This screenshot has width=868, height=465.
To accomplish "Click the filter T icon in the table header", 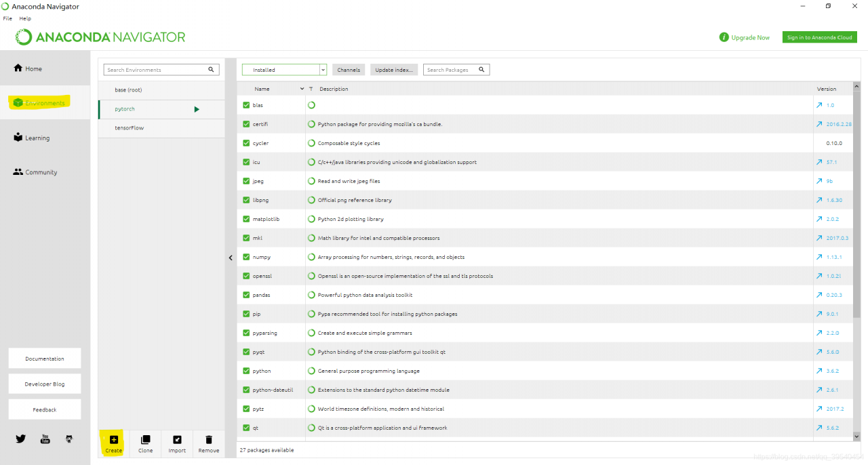I will click(x=311, y=89).
